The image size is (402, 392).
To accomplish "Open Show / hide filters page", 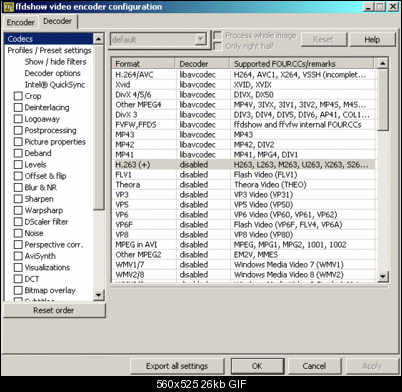I will [55, 62].
